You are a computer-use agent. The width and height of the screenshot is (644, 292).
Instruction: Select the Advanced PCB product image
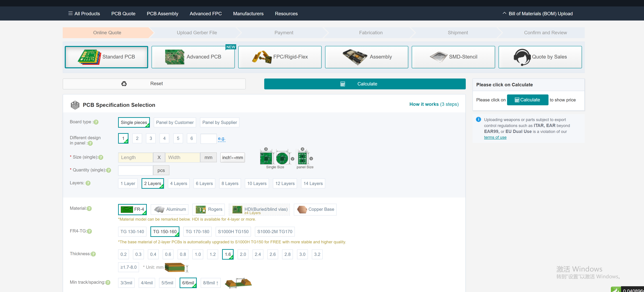(x=175, y=57)
